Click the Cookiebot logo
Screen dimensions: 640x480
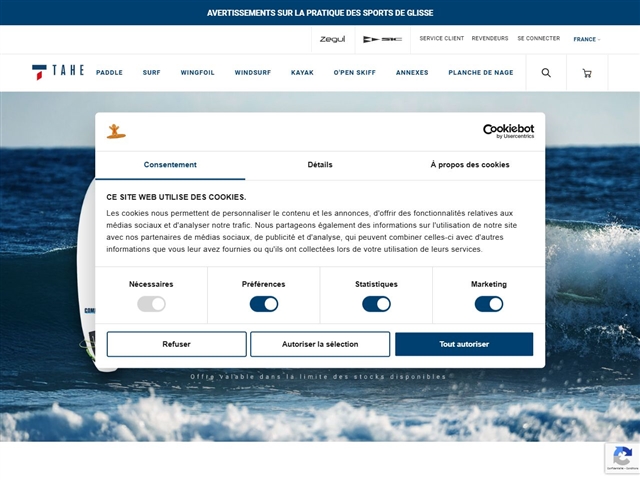[508, 131]
